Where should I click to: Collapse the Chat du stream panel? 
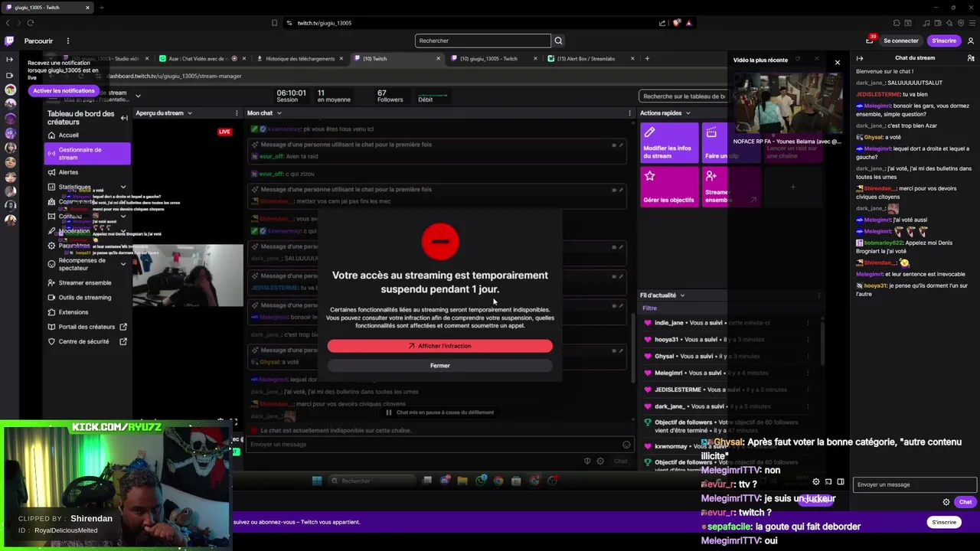pyautogui.click(x=860, y=58)
